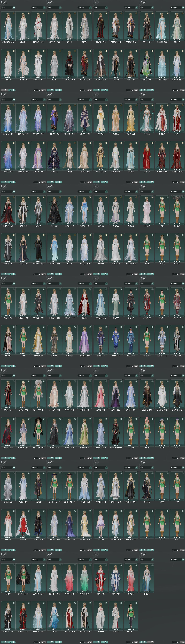This screenshot has width=185, height=644.
Task: Click corner icon on 海棠揽云 outfit card
Action: point(121,105)
